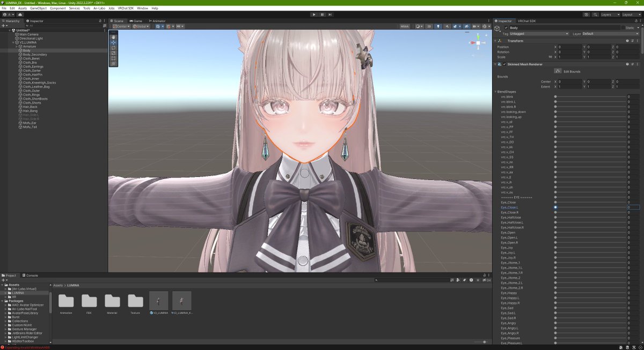Click the Position X field
This screenshot has height=350, width=644.
point(569,47)
